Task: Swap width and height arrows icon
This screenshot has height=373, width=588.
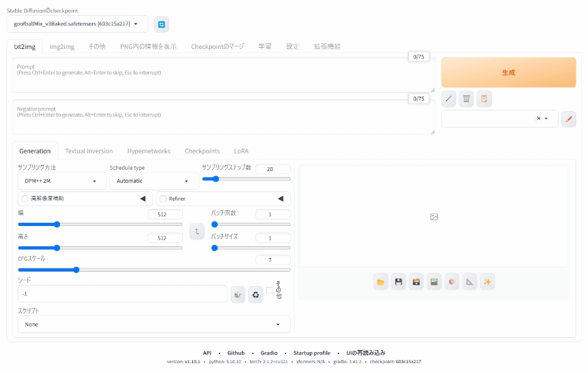Action: (x=197, y=232)
